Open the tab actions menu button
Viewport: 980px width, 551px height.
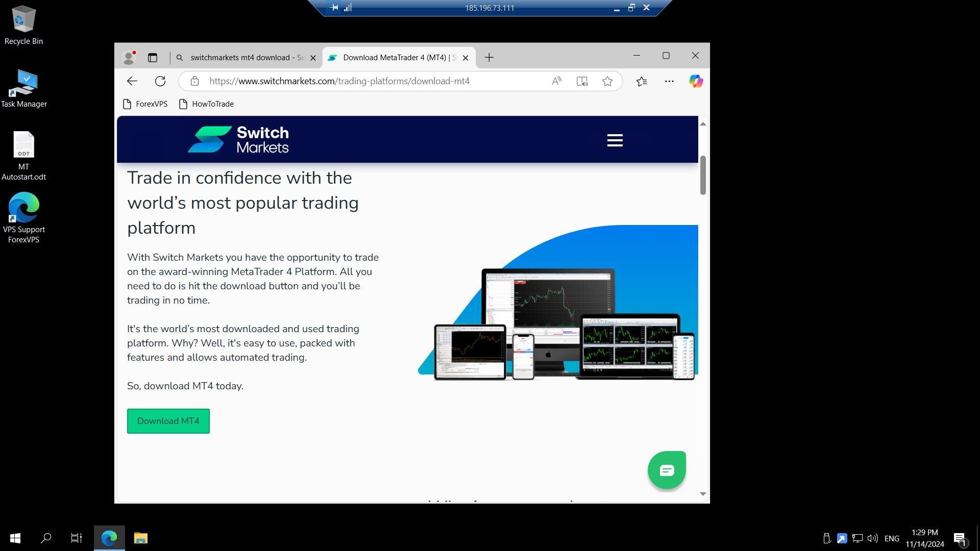pos(153,58)
